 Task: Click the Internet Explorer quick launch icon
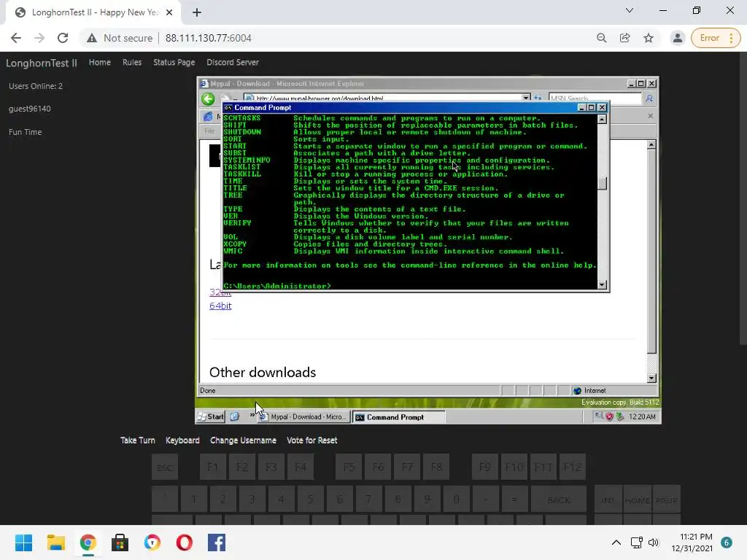(234, 416)
